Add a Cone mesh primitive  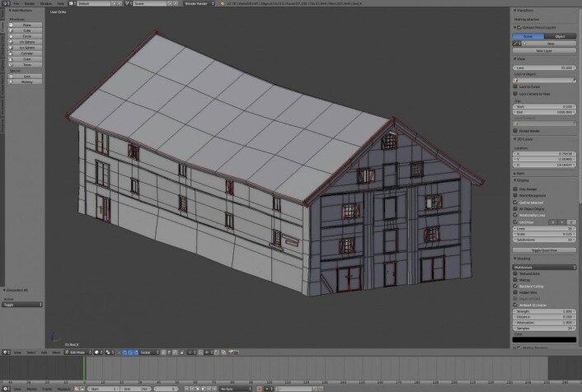tap(26, 59)
